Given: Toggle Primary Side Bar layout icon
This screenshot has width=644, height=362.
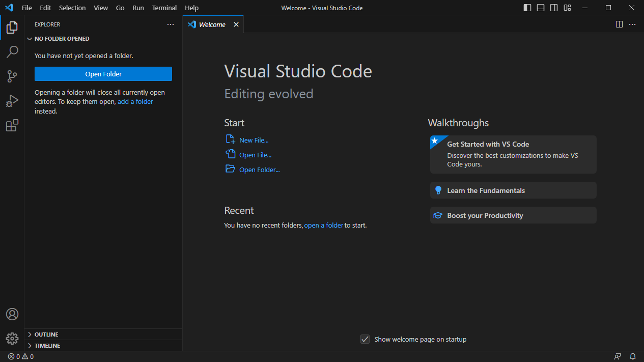Looking at the screenshot, I should coord(527,8).
